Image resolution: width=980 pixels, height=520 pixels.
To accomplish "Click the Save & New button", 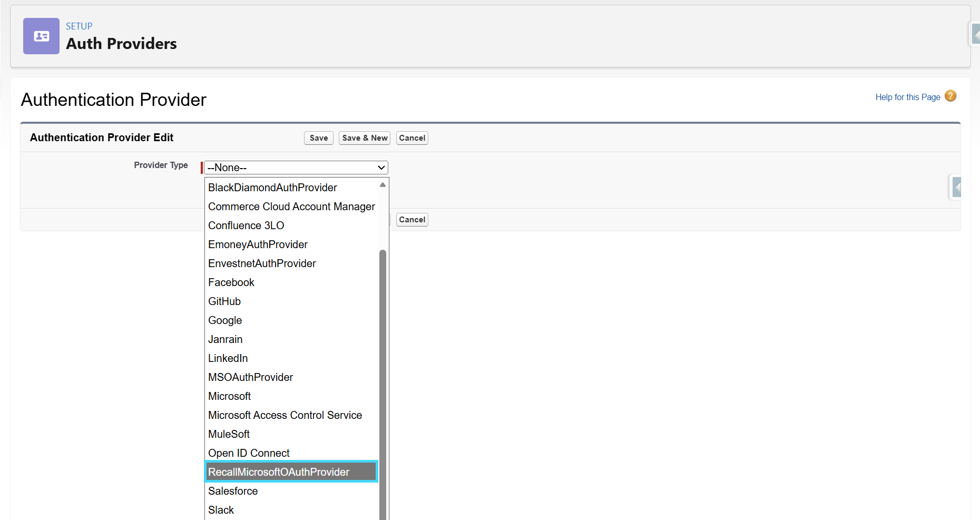I will pos(365,138).
